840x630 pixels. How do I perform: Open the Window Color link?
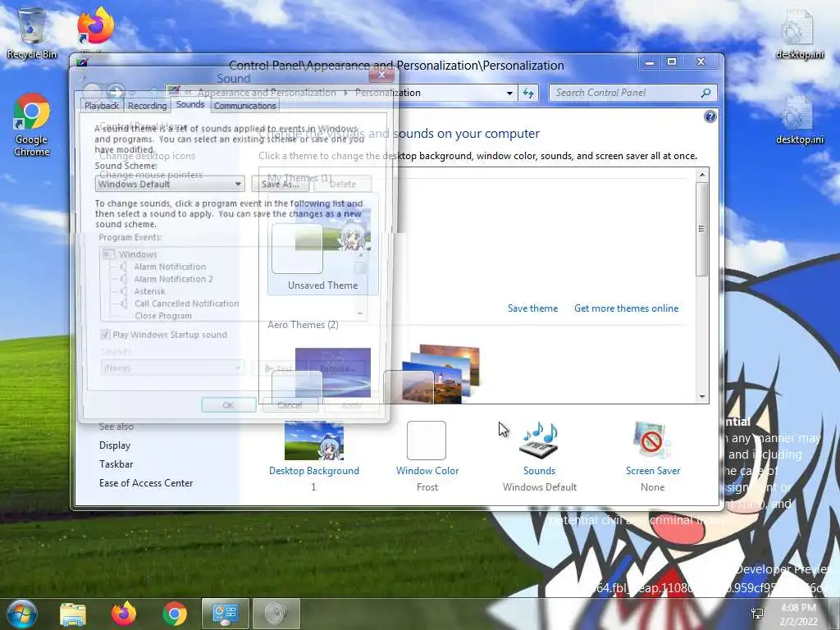pos(427,470)
